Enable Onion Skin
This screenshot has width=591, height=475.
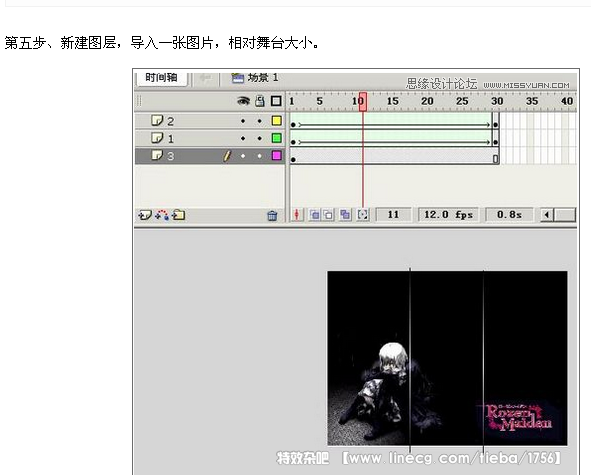(x=314, y=215)
